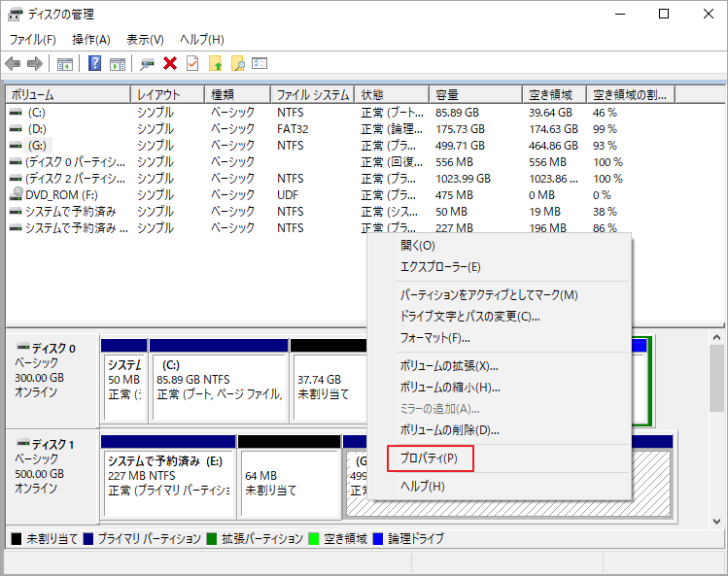This screenshot has height=576, width=728.
Task: Click the folder with magnifier explore icon
Action: pos(238,63)
